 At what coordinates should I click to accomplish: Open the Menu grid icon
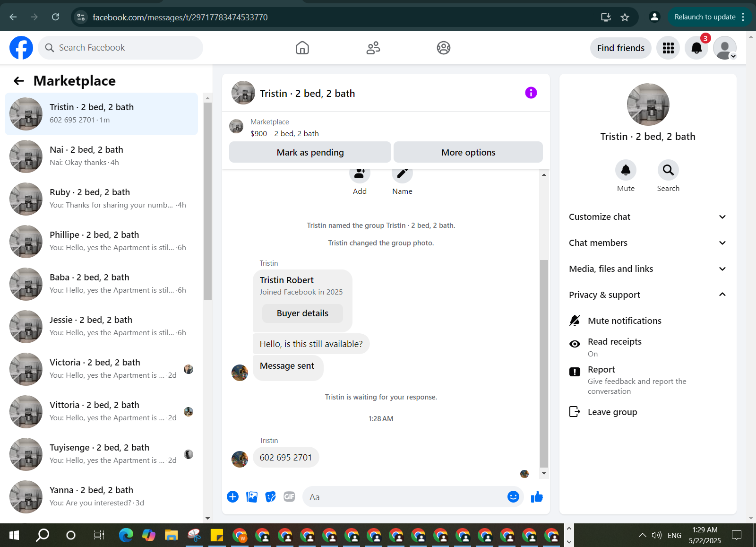(668, 48)
